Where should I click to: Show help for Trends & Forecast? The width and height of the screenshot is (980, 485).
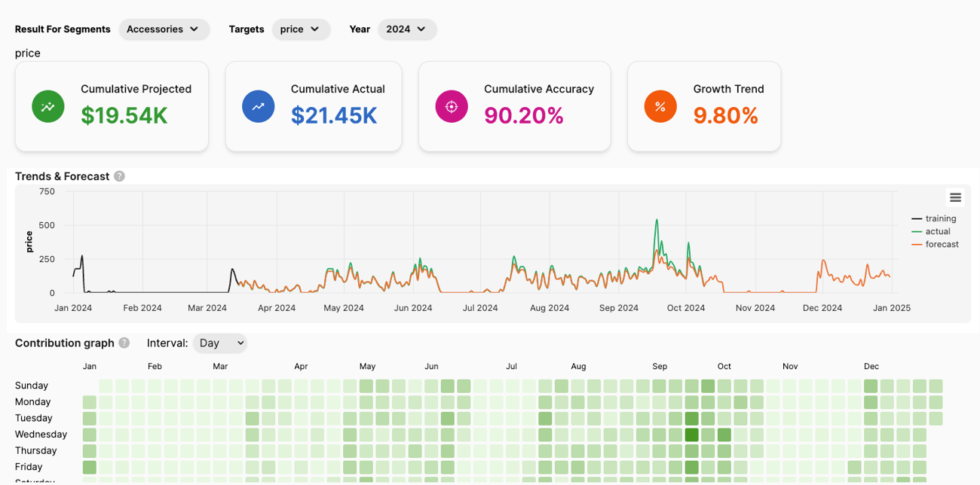coord(119,176)
